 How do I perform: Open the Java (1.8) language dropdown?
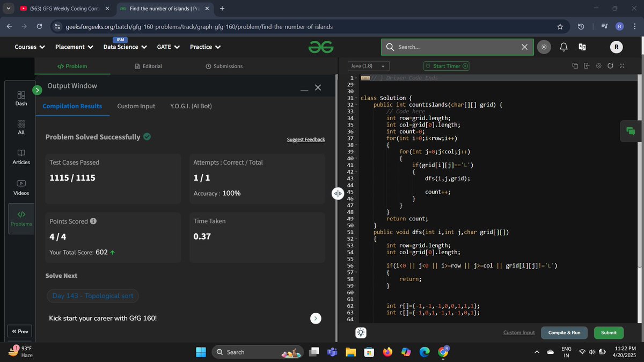tap(369, 66)
